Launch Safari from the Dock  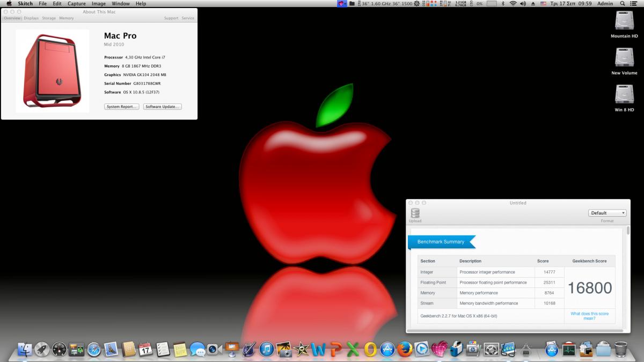94,350
